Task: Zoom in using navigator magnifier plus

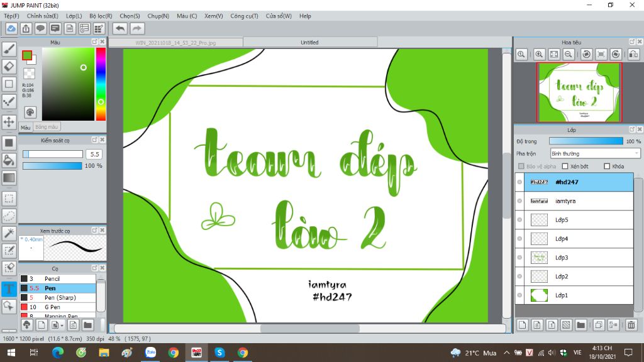Action: [x=539, y=54]
